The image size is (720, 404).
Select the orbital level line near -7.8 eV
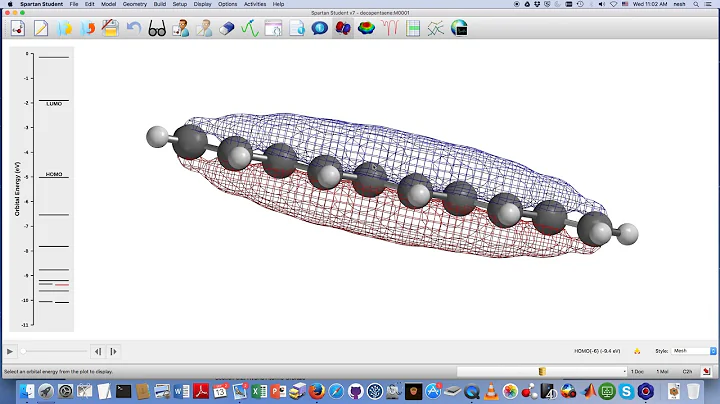coord(54,247)
